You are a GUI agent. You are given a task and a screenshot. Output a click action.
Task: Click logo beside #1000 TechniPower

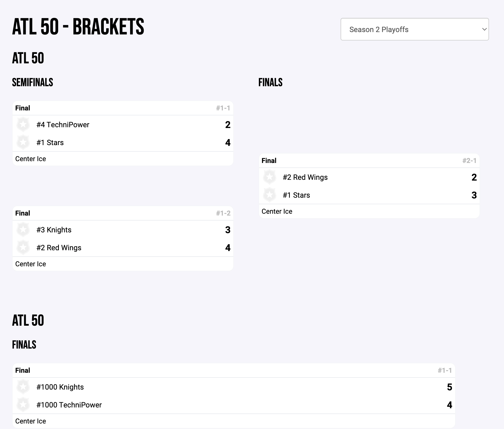[23, 405]
